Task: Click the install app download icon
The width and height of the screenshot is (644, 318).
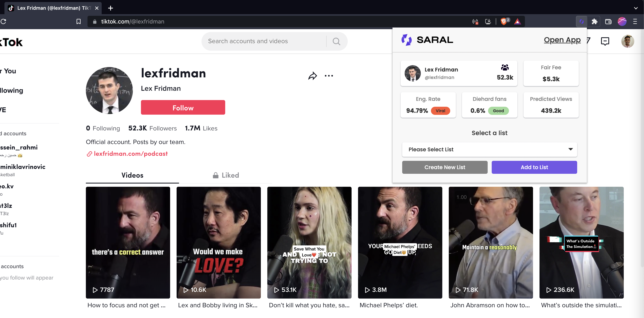Action: 488,21
